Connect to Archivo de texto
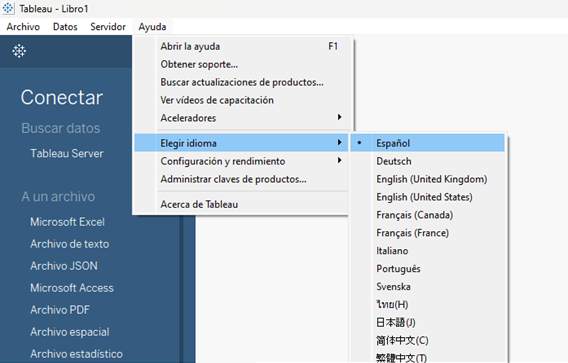The width and height of the screenshot is (568, 363). coord(70,244)
